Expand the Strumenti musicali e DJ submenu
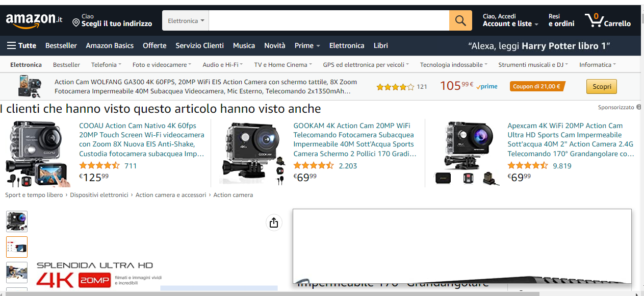The height and width of the screenshot is (296, 644). coord(533,65)
